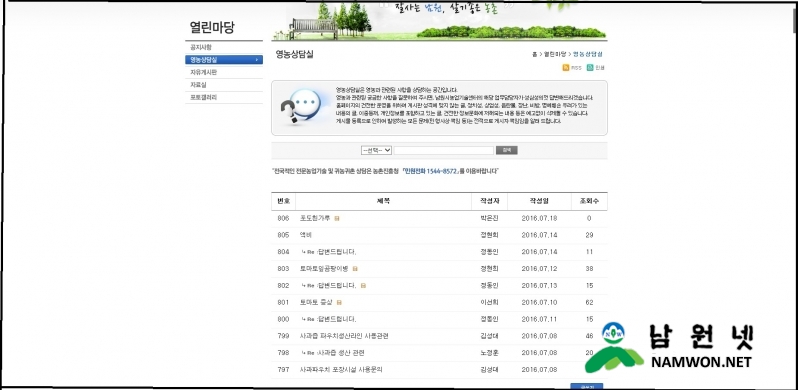Click author 정현희 in row 805
This screenshot has height=390, width=798.
(x=489, y=235)
